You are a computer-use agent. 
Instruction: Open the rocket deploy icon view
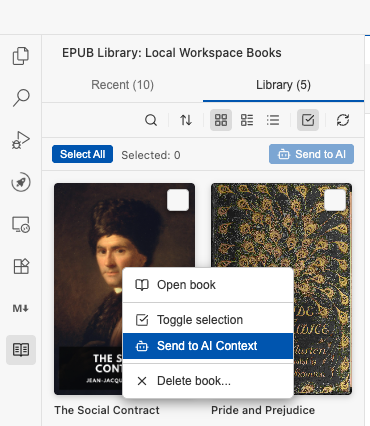(21, 182)
